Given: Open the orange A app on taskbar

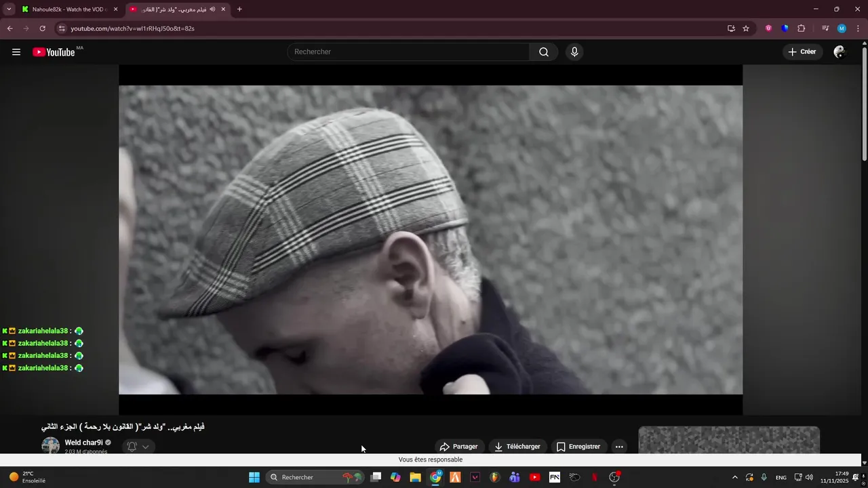Looking at the screenshot, I should (455, 477).
